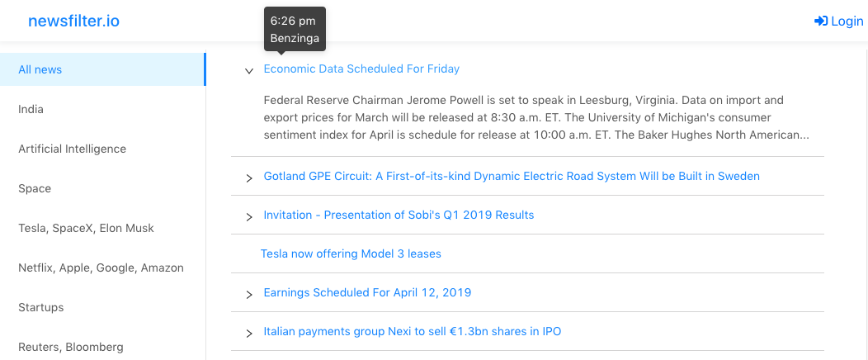The image size is (868, 360).
Task: Open Economic Data Scheduled For Friday headline
Action: [x=361, y=69]
